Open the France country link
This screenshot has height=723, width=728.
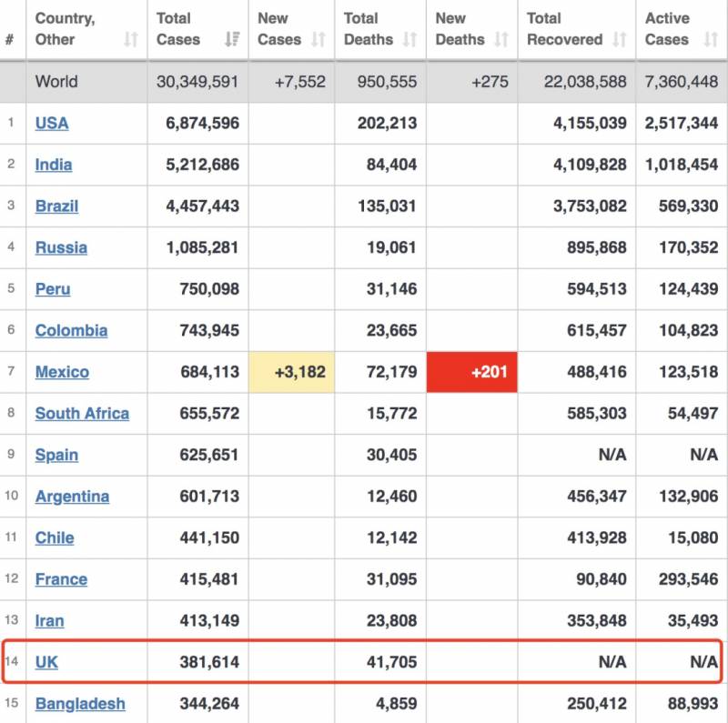[61, 579]
